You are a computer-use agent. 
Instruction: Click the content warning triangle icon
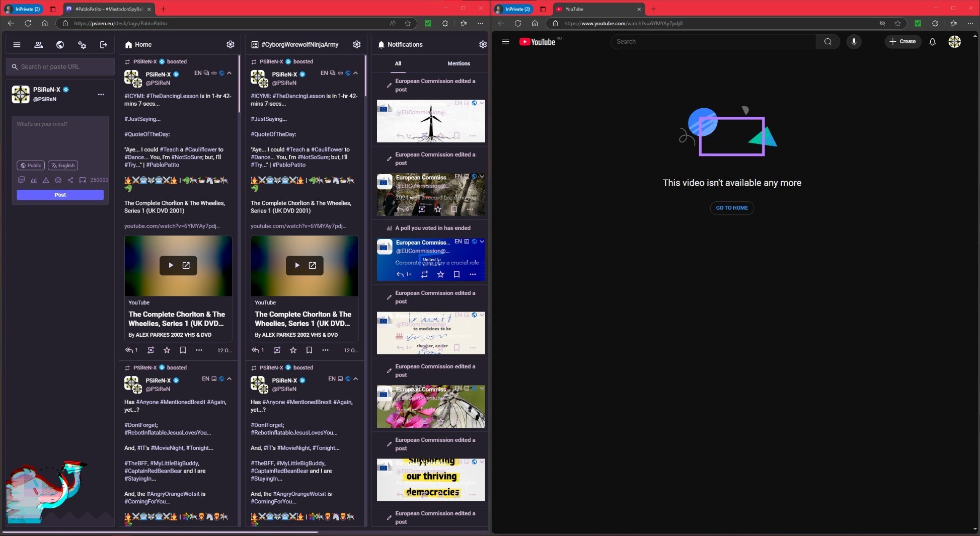(x=46, y=180)
